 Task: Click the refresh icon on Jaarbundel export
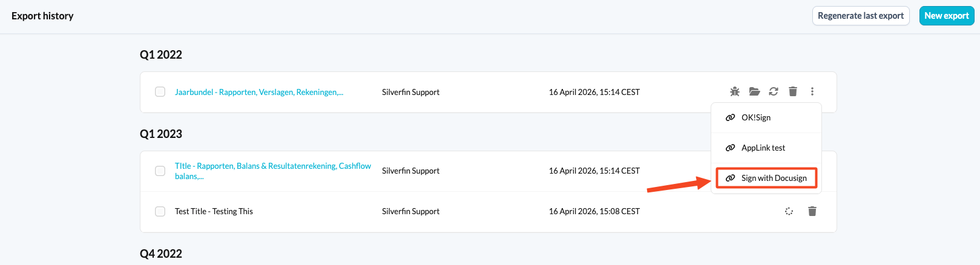pyautogui.click(x=774, y=92)
